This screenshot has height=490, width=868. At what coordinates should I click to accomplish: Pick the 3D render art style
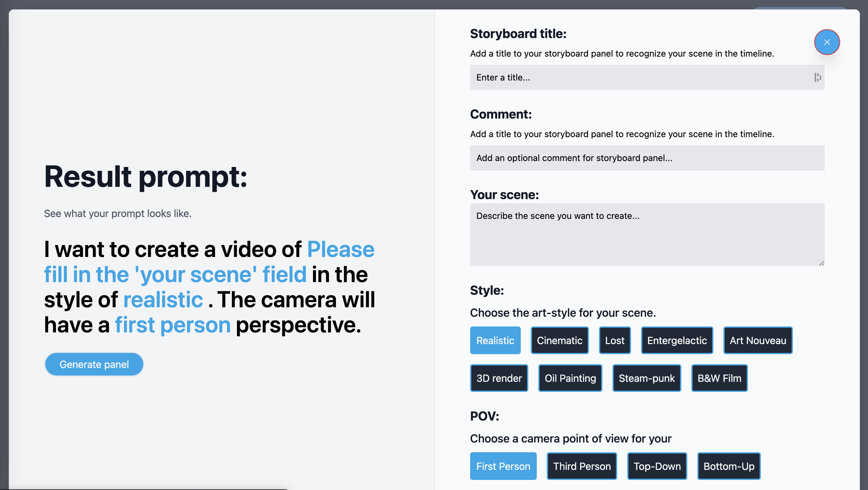499,378
